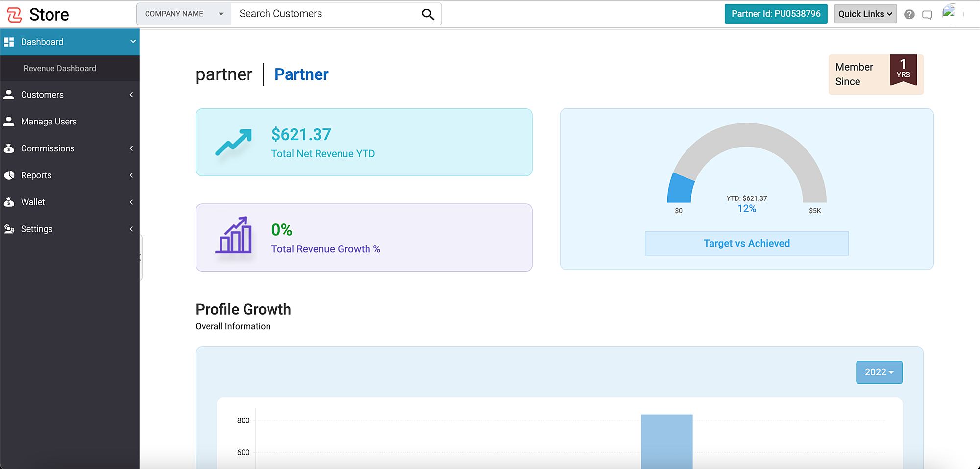Click the Total Revenue Growth % label
Viewport: 980px width, 469px height.
tap(326, 249)
